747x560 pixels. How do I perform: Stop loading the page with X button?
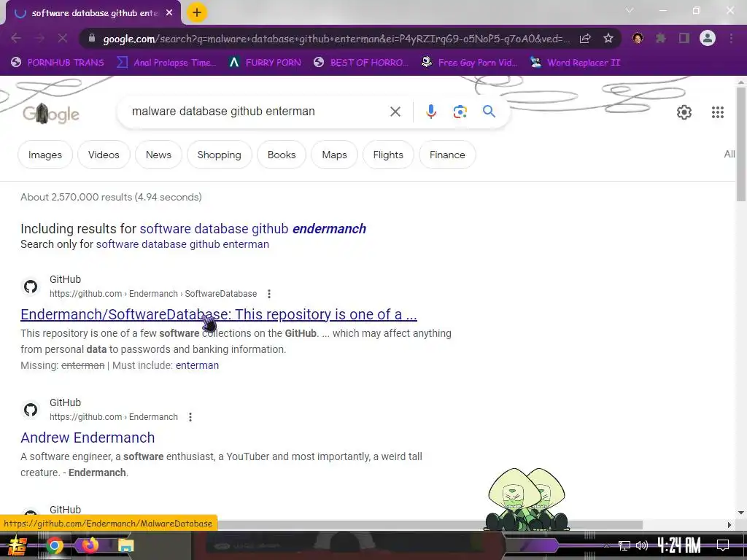tap(63, 38)
